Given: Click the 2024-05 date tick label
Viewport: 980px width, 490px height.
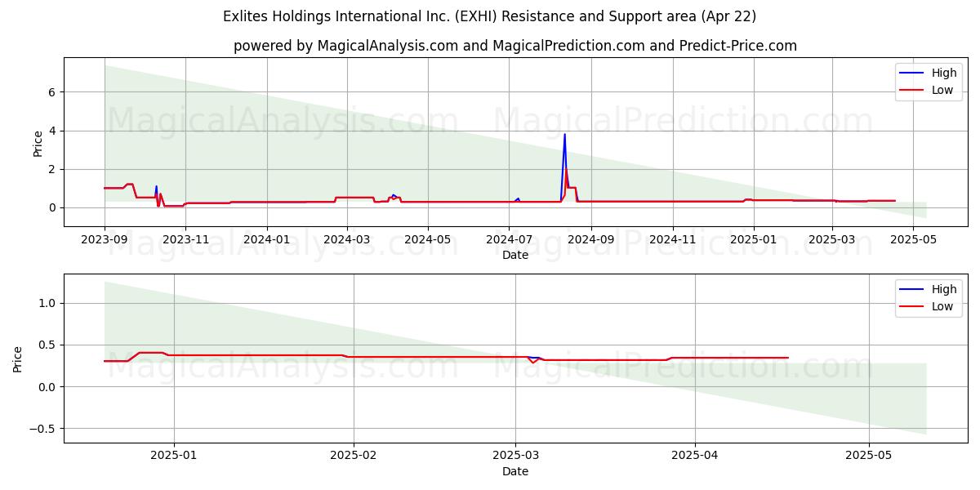Looking at the screenshot, I should (x=428, y=239).
